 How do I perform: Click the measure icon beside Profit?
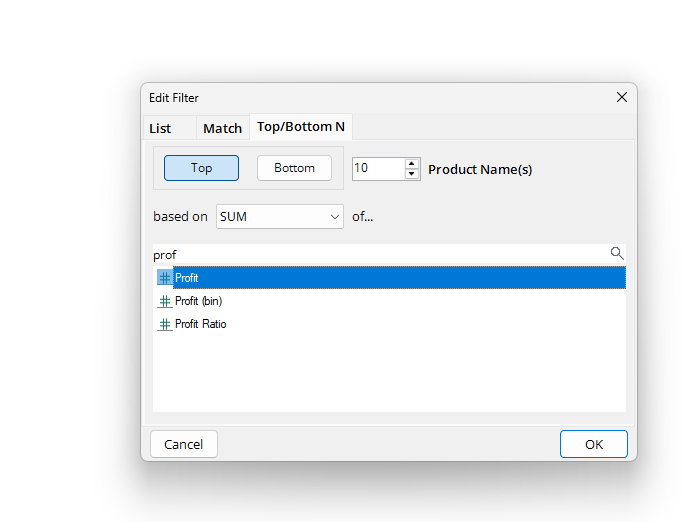164,278
